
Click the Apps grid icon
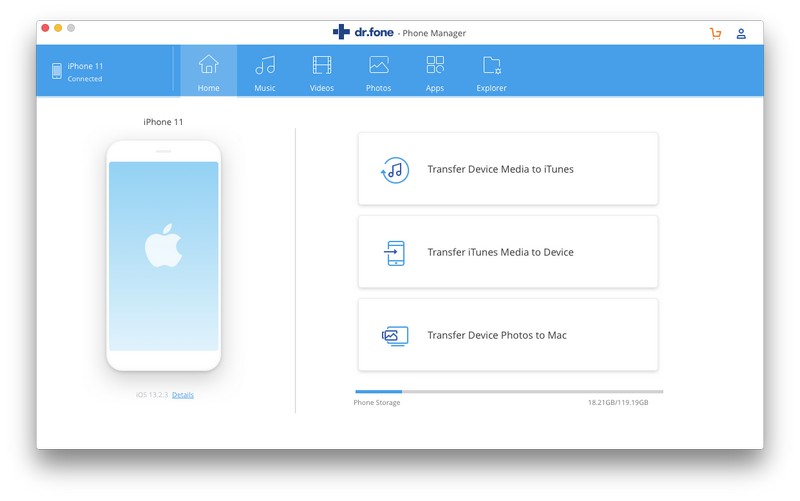pyautogui.click(x=435, y=65)
